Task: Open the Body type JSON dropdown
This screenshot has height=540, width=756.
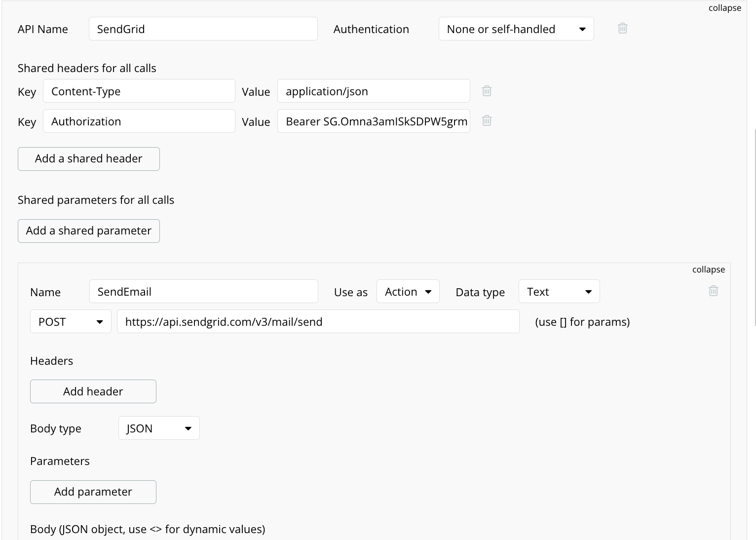Action: (159, 428)
